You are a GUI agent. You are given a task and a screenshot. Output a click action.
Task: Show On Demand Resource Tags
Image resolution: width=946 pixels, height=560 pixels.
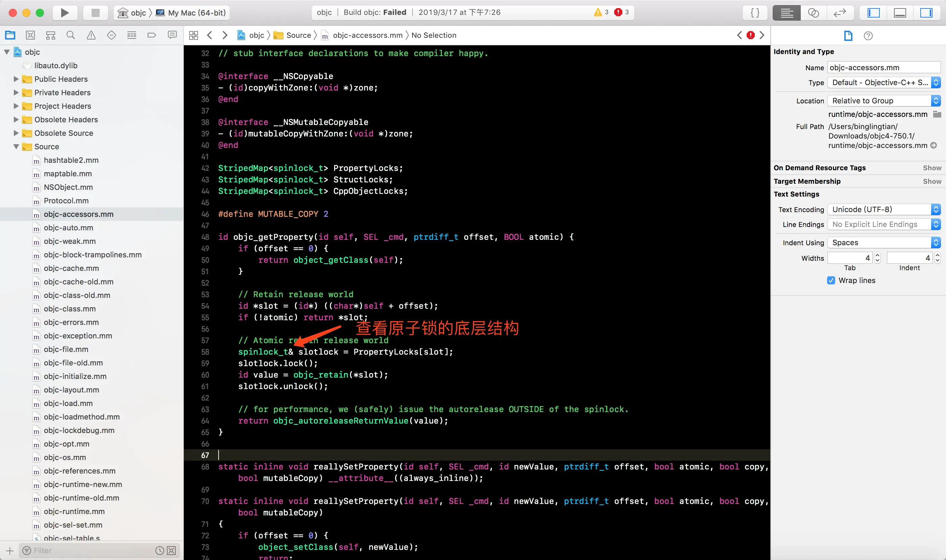[x=932, y=168]
